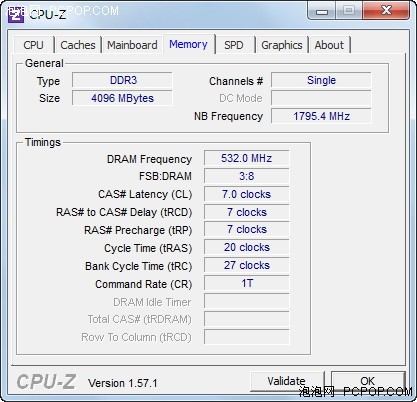Click the Size field showing 4096 MBytes

[x=122, y=98]
